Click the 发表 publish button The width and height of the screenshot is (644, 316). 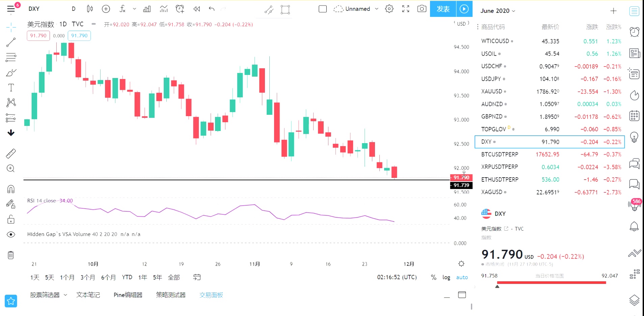443,9
